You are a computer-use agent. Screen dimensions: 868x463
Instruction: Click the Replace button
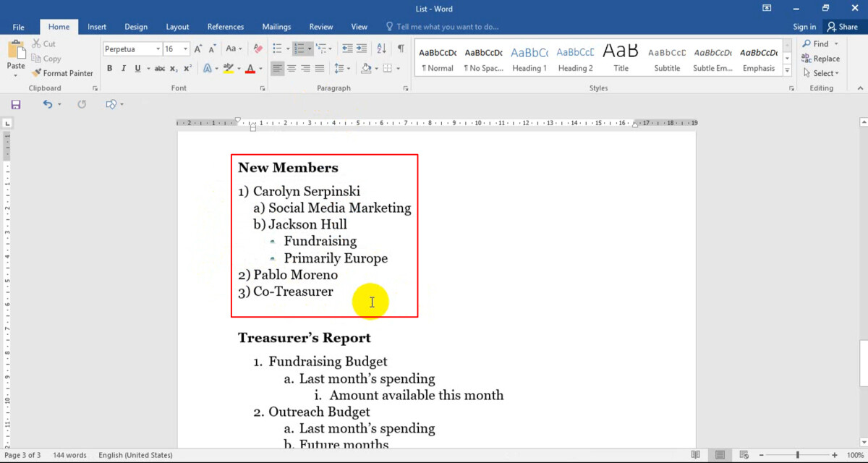coord(820,59)
